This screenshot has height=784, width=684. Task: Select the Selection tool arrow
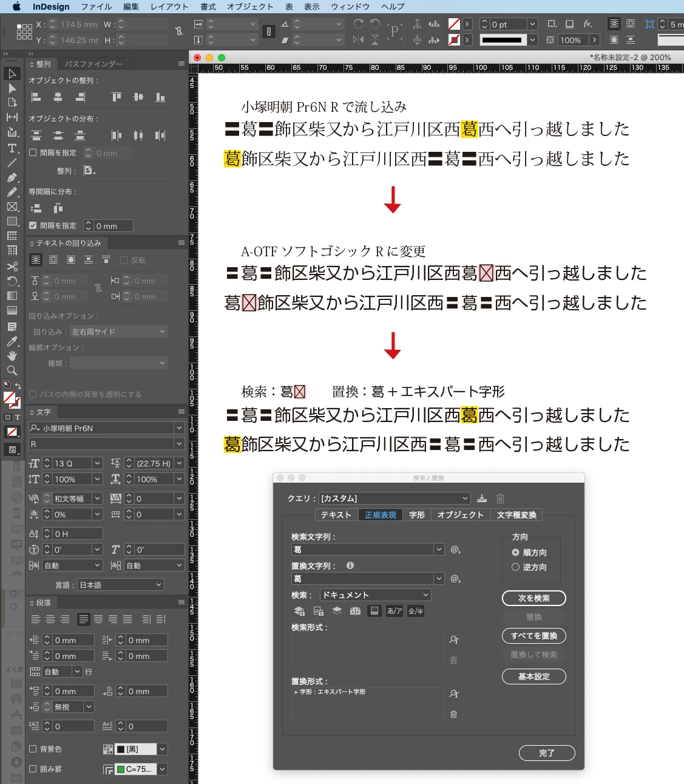pos(12,73)
